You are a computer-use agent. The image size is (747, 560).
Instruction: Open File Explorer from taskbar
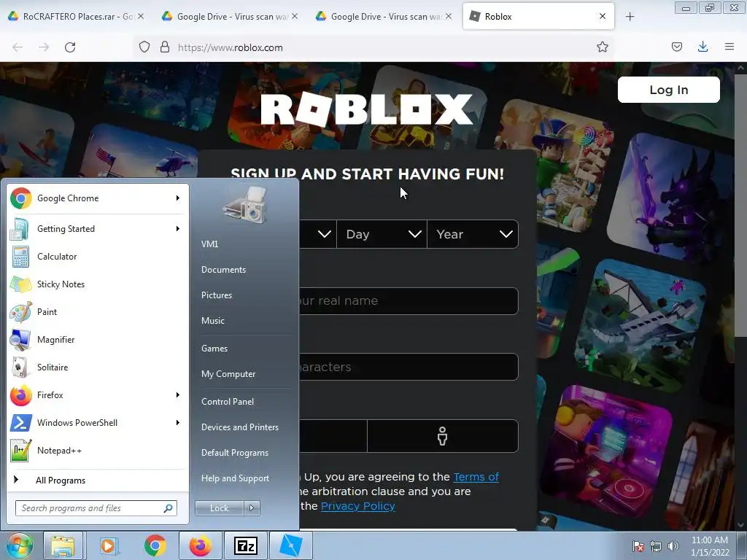tap(63, 545)
